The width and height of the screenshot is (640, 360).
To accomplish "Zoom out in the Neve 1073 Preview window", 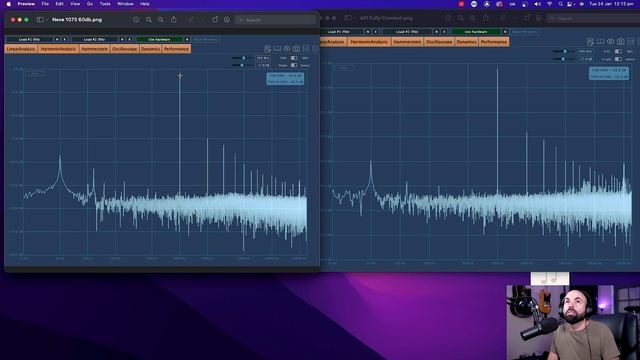I will [149, 20].
